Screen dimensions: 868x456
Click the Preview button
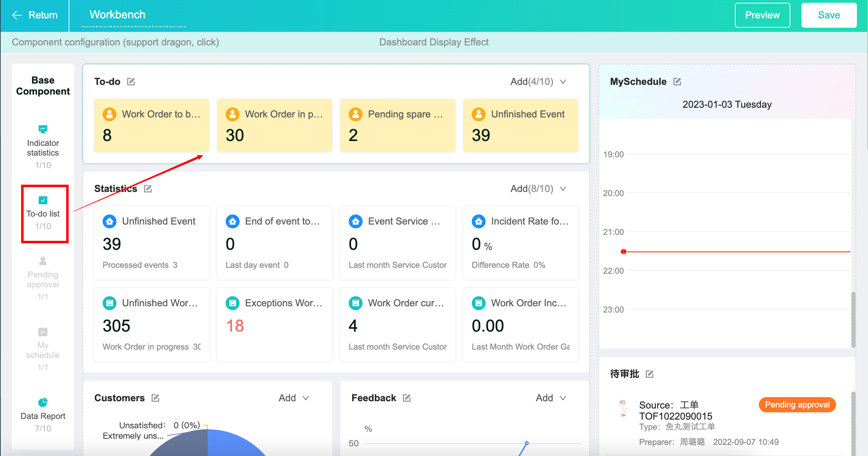(x=762, y=15)
